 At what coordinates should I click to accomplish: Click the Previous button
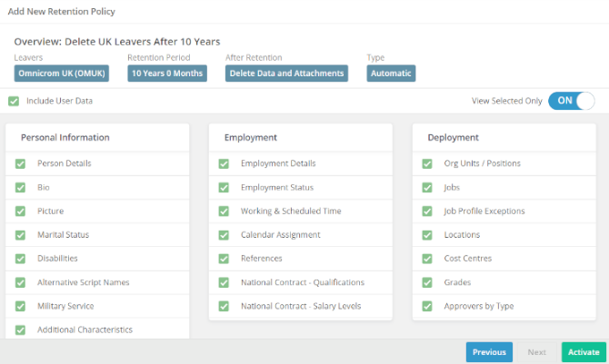coord(488,352)
